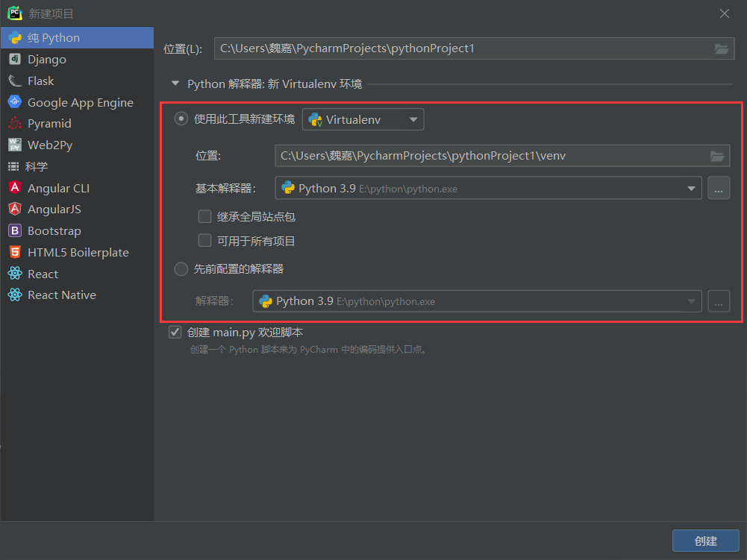Click the HTML5 Boilerplate icon
The image size is (747, 560).
[x=15, y=252]
